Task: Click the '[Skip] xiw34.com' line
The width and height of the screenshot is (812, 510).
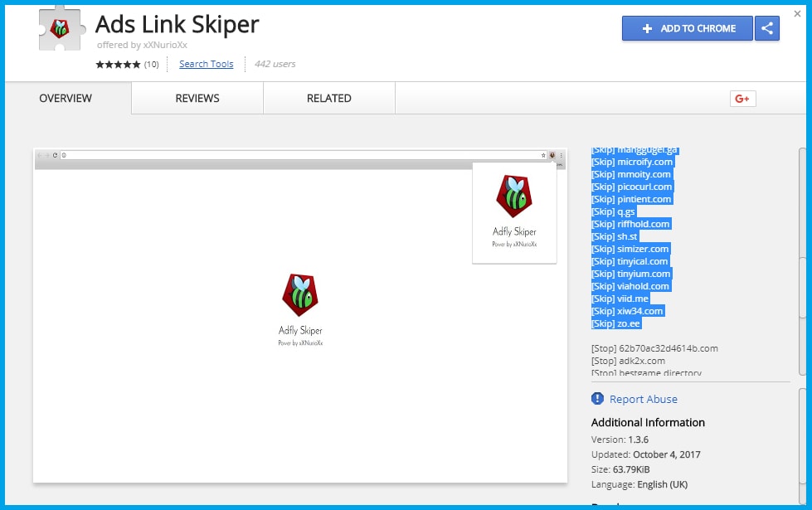Action: pos(627,311)
